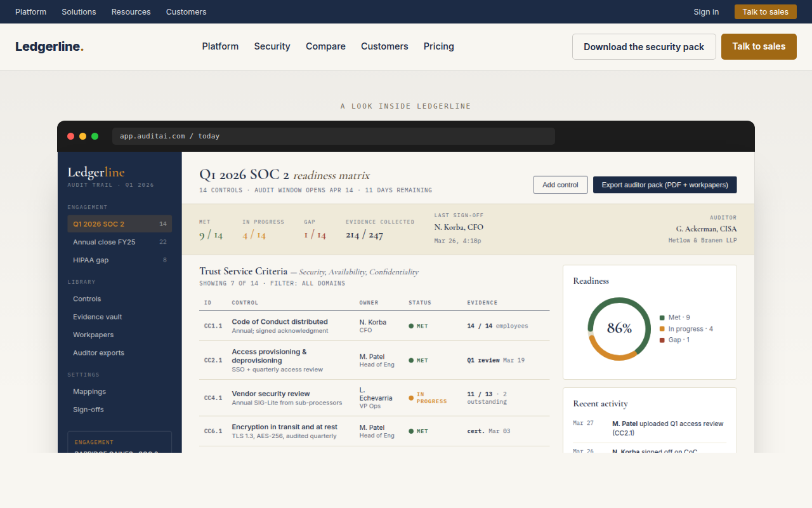Open Evidence vault in the sidebar

(119, 317)
